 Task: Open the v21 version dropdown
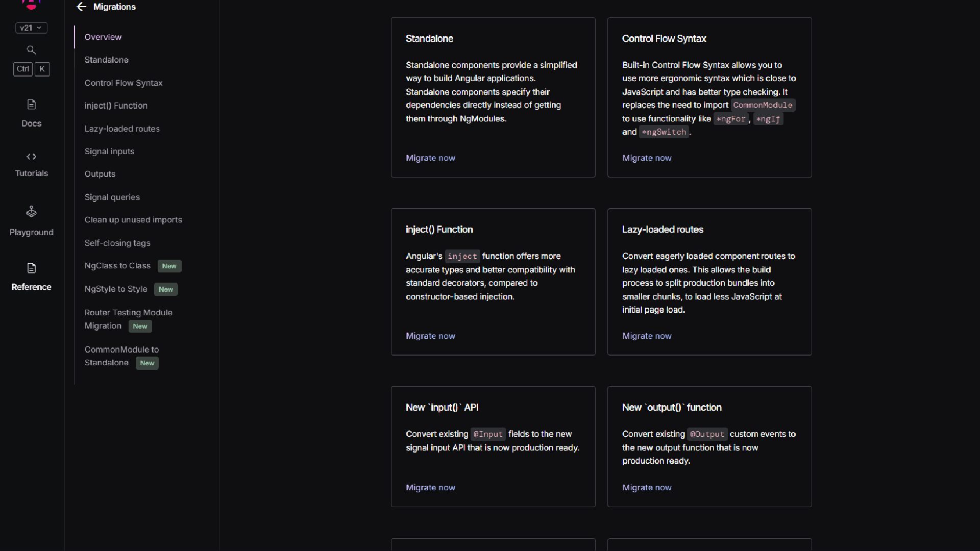pos(31,28)
